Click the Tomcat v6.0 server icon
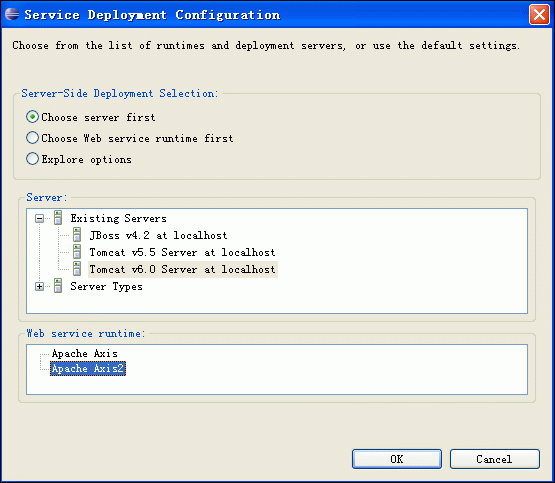This screenshot has height=483, width=555. (x=77, y=269)
